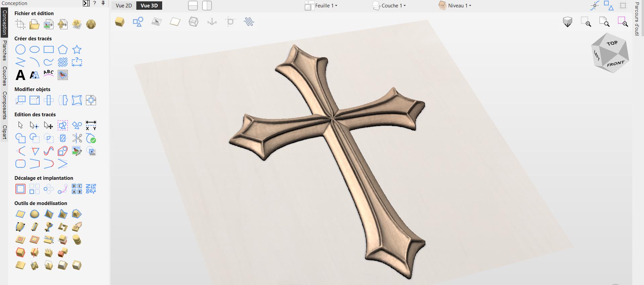
Task: Select the Draw Ellipse tool
Action: [35, 50]
